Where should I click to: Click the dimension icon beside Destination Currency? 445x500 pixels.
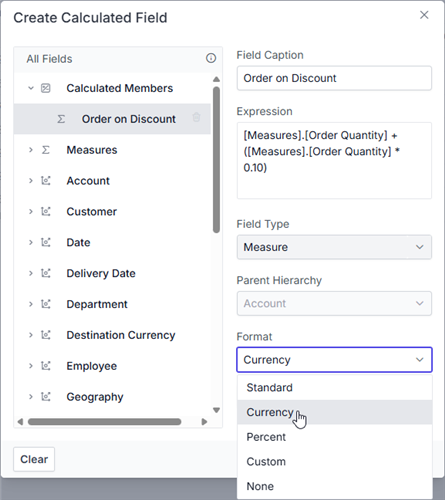(x=46, y=335)
